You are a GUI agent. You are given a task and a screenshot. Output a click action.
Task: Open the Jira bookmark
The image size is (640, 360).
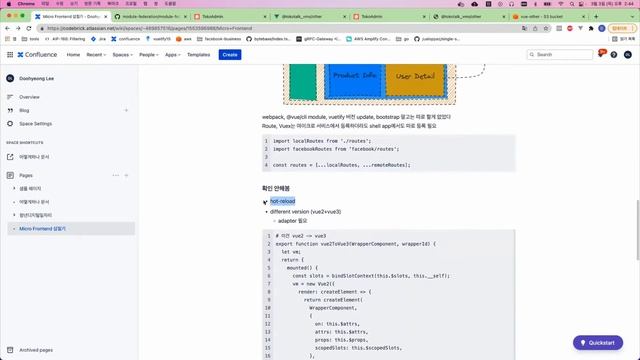pyautogui.click(x=98, y=39)
